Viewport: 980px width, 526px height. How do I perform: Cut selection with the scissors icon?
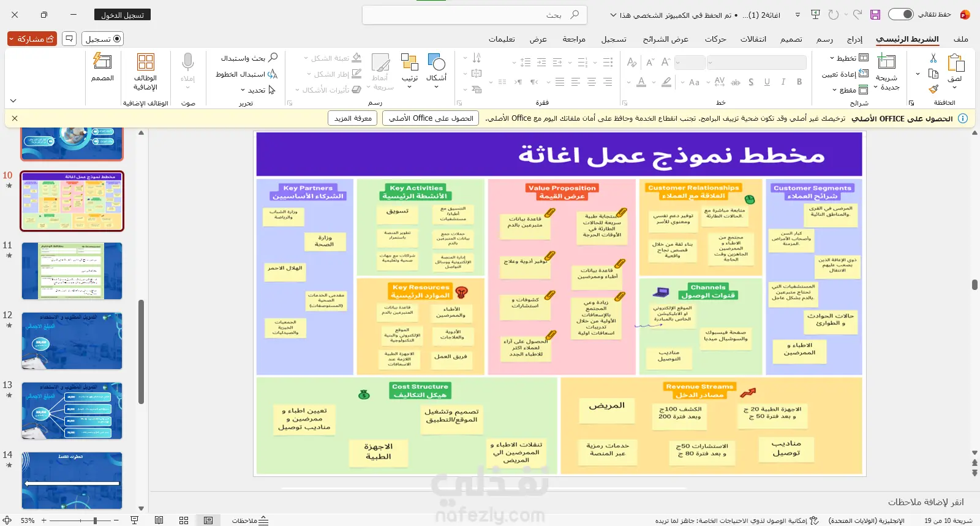(933, 58)
